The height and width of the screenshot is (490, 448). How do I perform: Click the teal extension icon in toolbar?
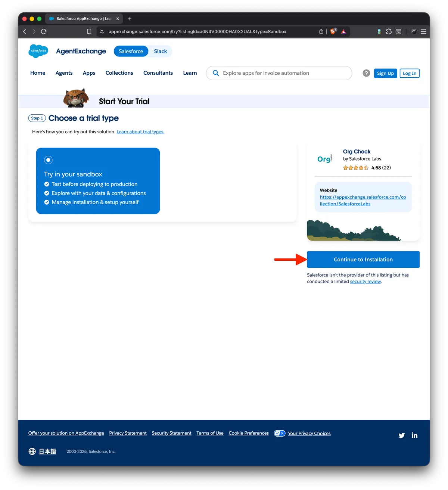point(379,32)
